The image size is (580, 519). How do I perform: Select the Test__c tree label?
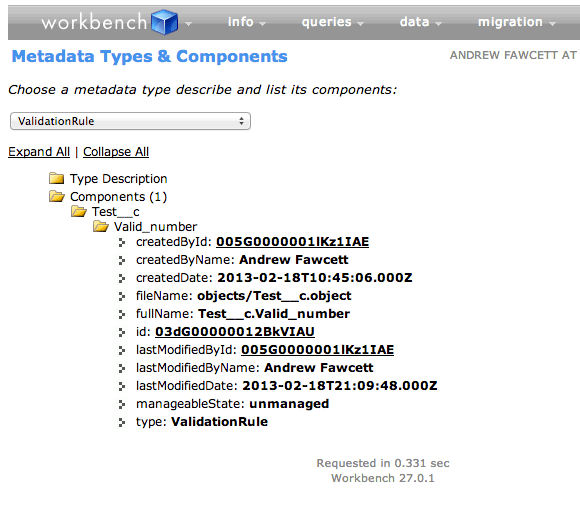coord(115,212)
